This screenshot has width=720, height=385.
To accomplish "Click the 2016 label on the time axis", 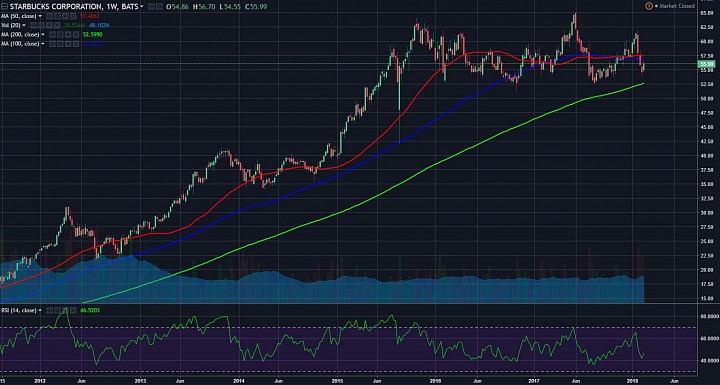I will [x=435, y=381].
